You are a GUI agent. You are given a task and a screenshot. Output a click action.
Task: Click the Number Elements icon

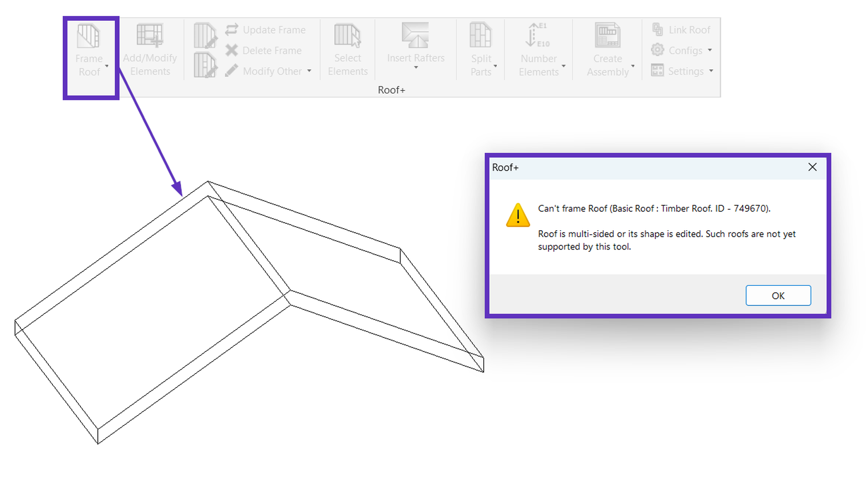point(537,35)
